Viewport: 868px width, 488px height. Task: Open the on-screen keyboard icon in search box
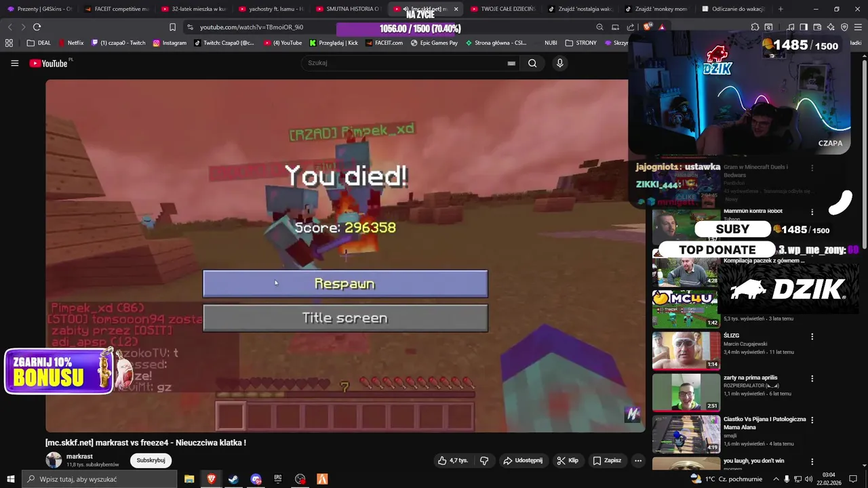click(511, 63)
